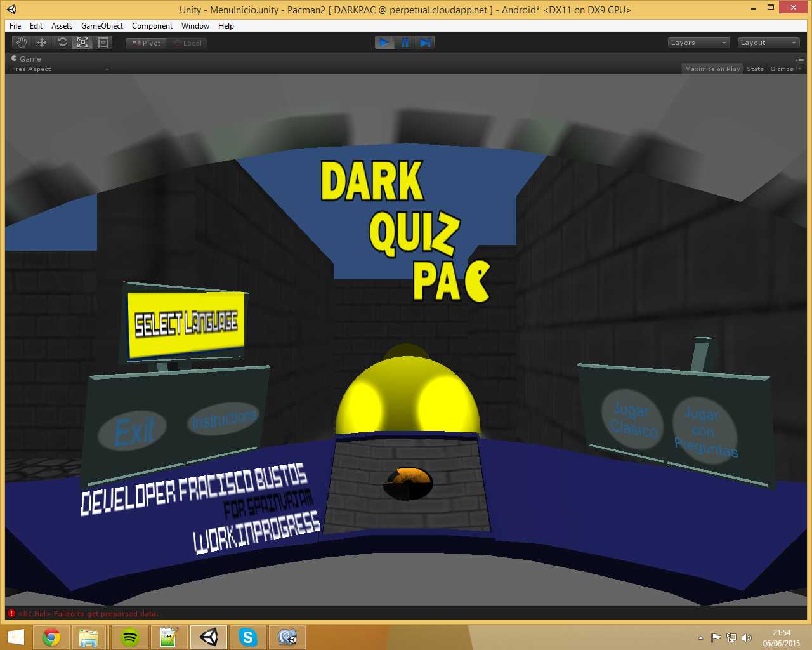Open the Edit menu

pyautogui.click(x=36, y=26)
